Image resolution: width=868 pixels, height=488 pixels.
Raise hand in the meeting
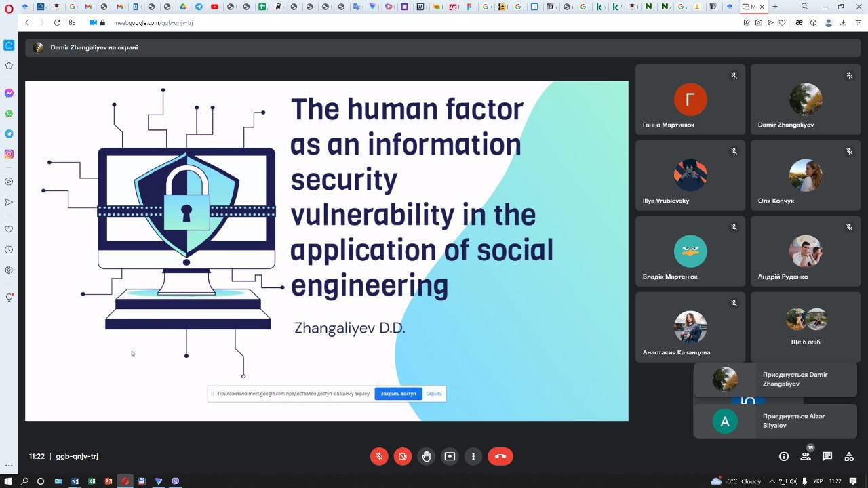click(426, 456)
